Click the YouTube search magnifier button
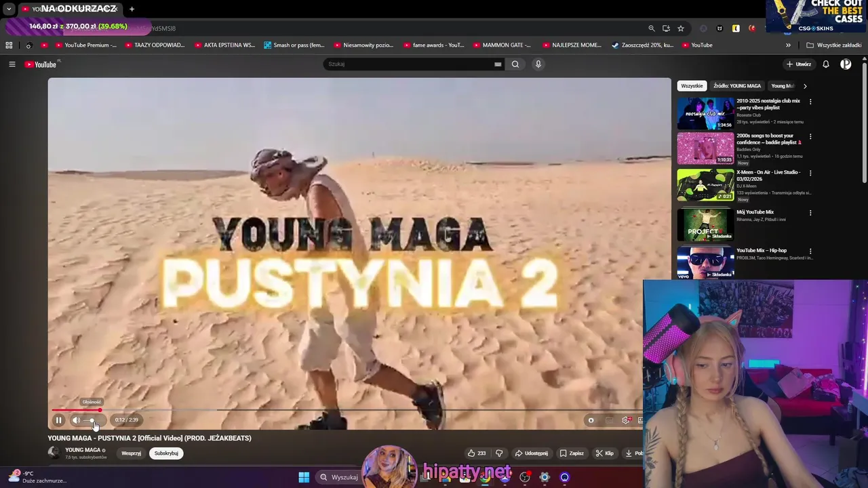Image resolution: width=868 pixels, height=488 pixels. coord(515,64)
